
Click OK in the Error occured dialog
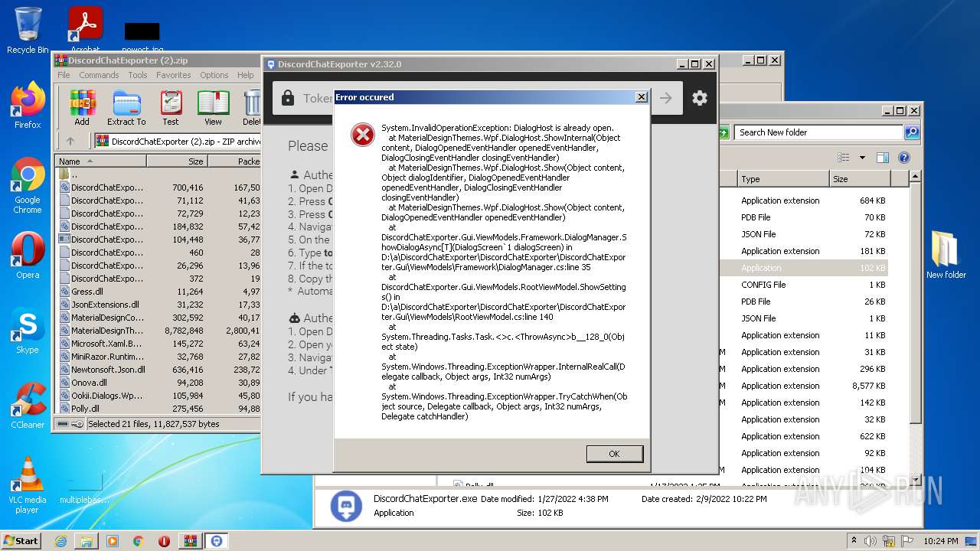(x=614, y=454)
